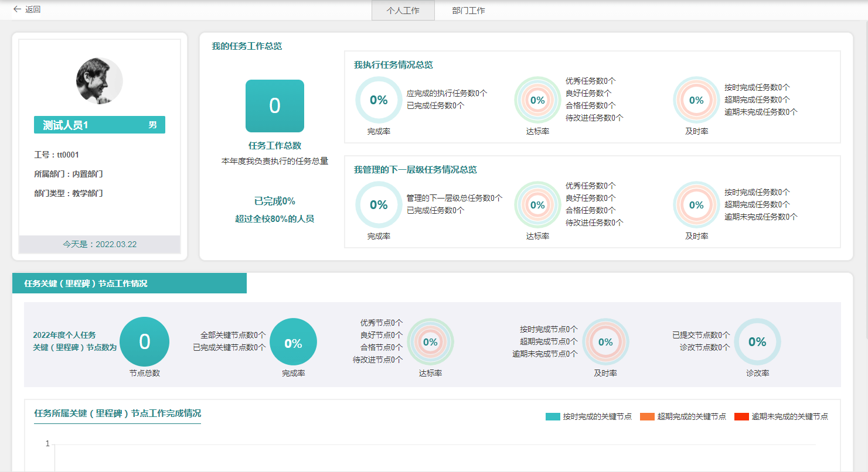Switch to the 个人工作 tab
The width and height of the screenshot is (868, 472).
(403, 11)
